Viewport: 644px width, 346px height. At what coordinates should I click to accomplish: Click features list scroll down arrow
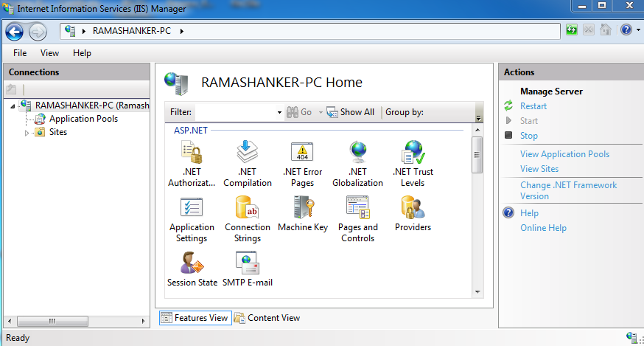[477, 292]
